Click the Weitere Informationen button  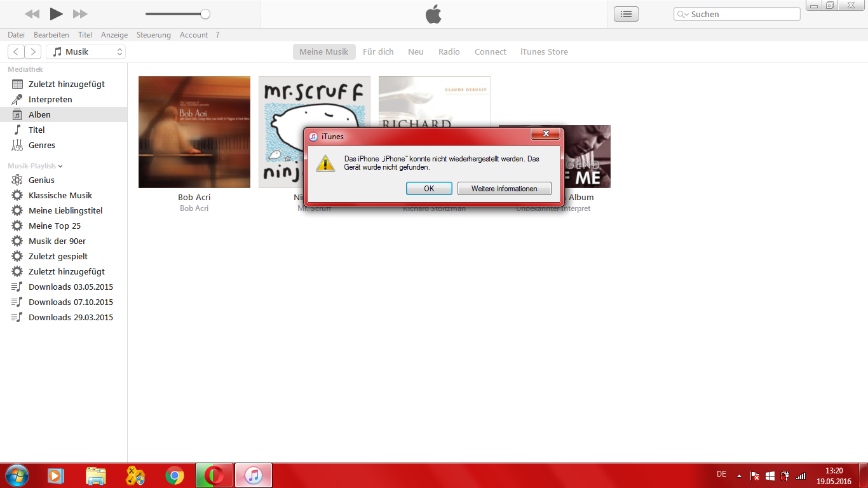tap(504, 189)
